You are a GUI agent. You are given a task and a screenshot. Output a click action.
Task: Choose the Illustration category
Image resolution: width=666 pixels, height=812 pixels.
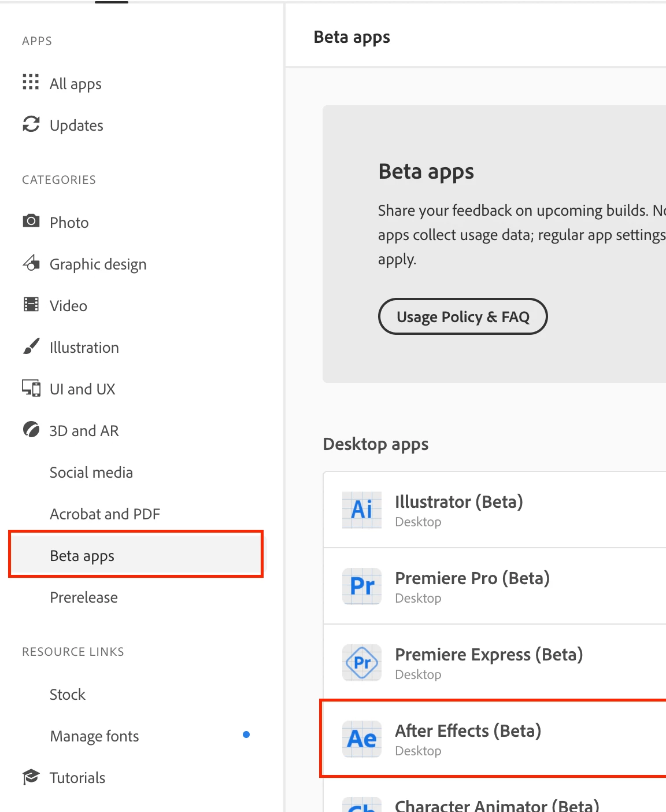click(84, 348)
